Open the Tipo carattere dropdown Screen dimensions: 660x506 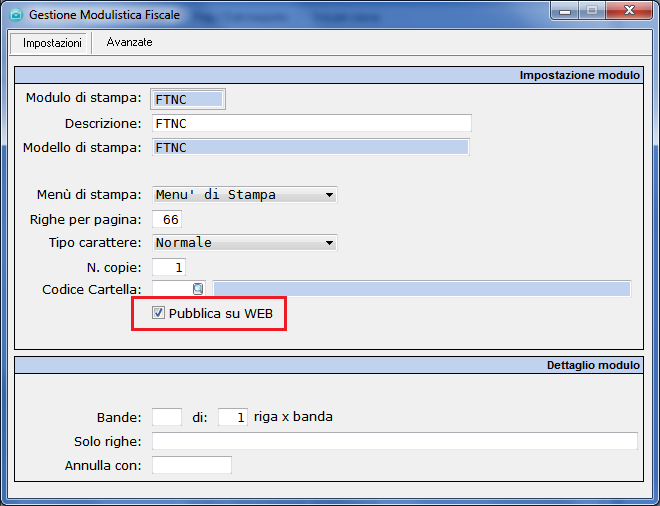329,243
